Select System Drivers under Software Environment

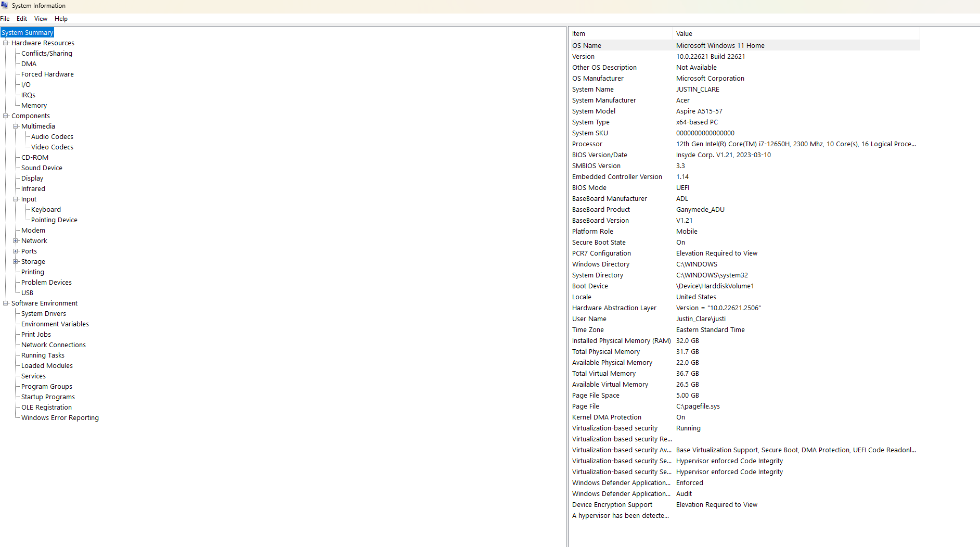point(44,314)
